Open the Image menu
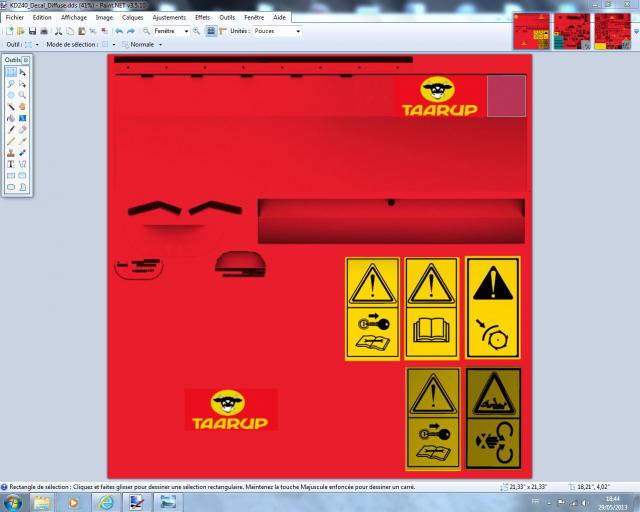Image resolution: width=640 pixels, height=512 pixels. tap(104, 18)
